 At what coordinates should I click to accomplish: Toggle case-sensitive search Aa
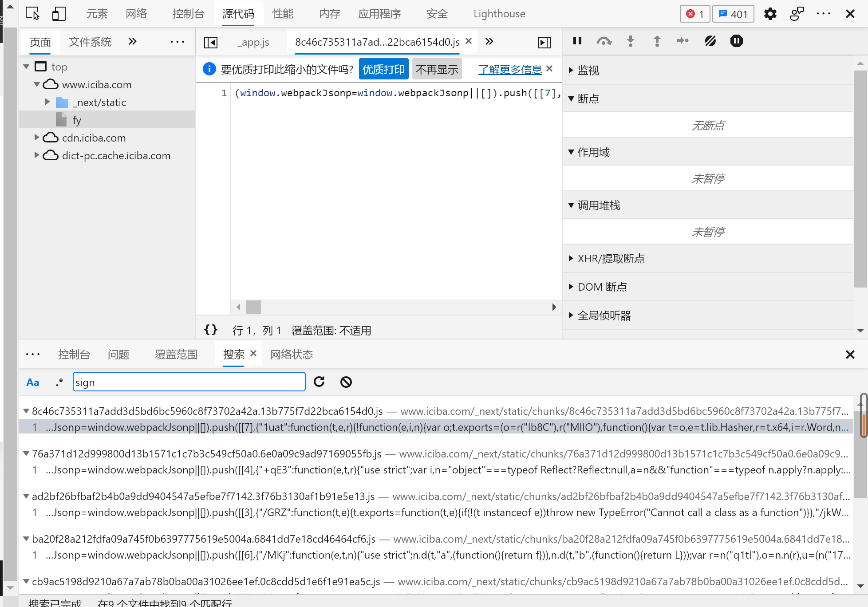coord(33,382)
